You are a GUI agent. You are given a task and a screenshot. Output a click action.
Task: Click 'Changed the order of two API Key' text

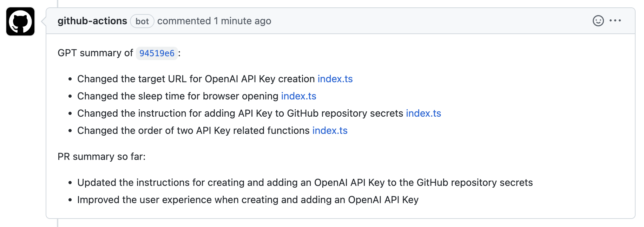154,131
